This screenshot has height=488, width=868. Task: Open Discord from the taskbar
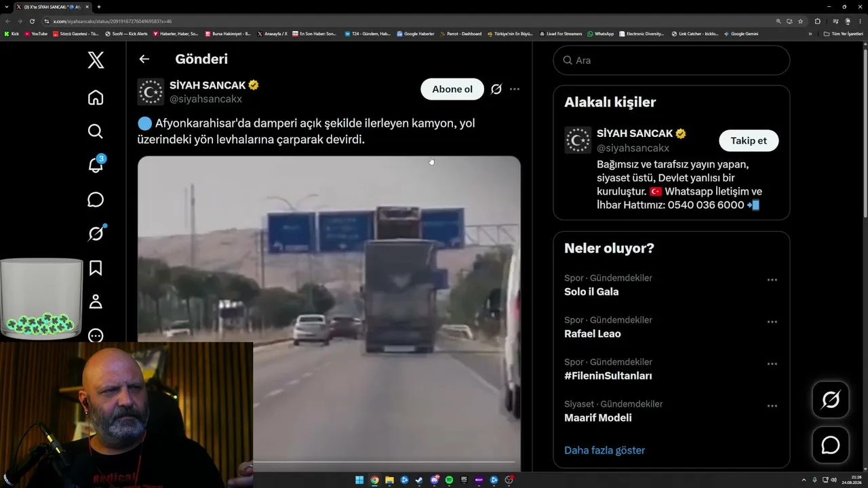434,481
